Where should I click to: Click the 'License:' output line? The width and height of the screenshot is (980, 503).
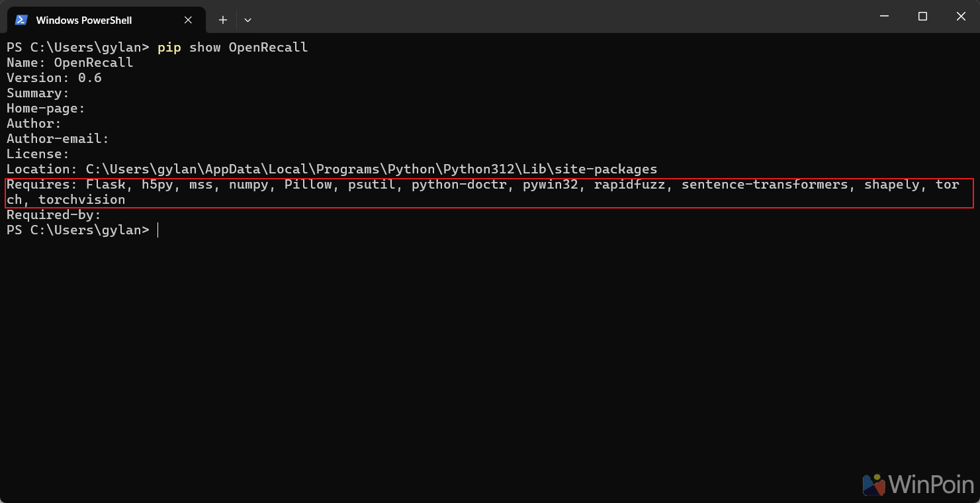tap(38, 154)
